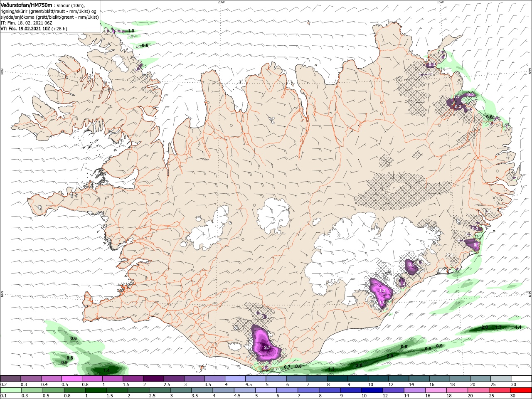The height and width of the screenshot is (399, 532).
Task: Select dark purple 2 swatch in the snow legend
Action: tap(153, 379)
